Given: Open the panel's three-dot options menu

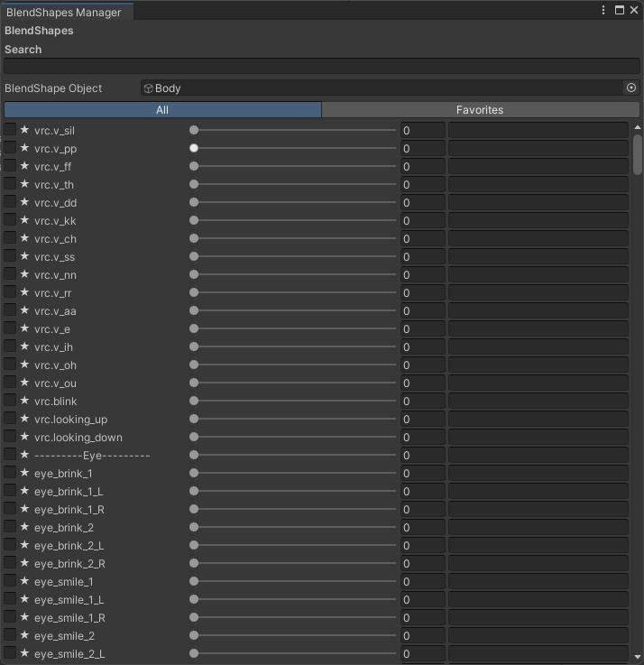Looking at the screenshot, I should point(603,10).
